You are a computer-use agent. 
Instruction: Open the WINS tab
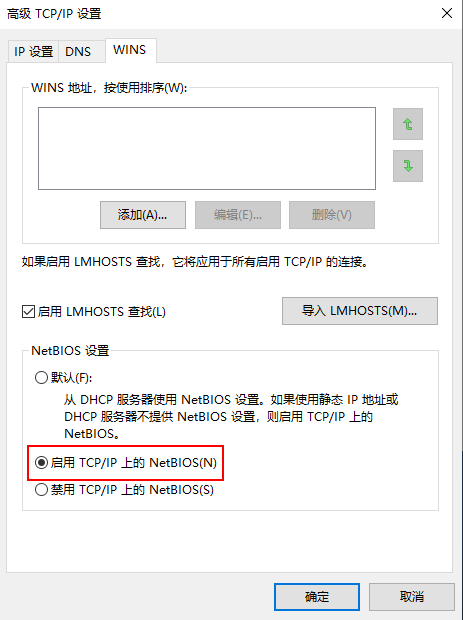[x=130, y=50]
